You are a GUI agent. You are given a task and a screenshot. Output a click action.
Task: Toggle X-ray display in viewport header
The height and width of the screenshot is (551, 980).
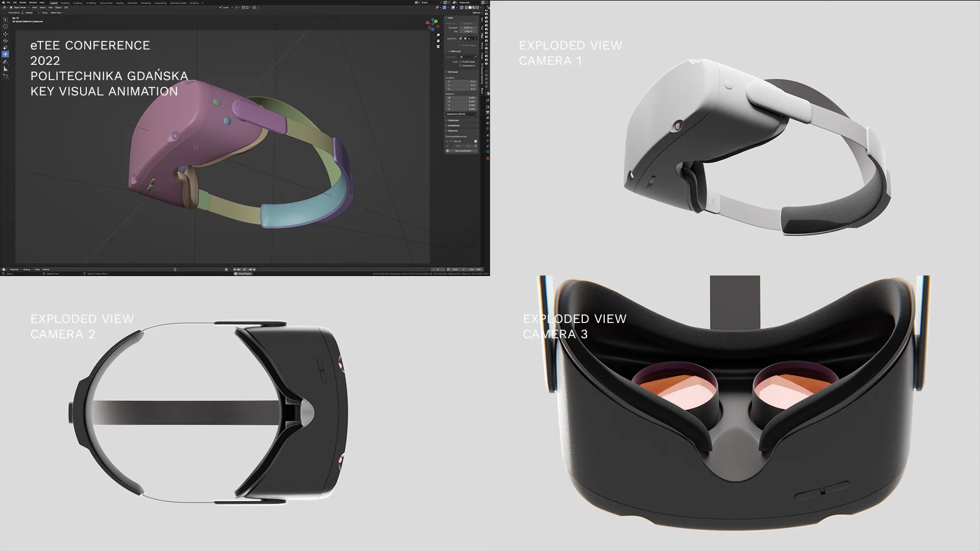(x=461, y=8)
